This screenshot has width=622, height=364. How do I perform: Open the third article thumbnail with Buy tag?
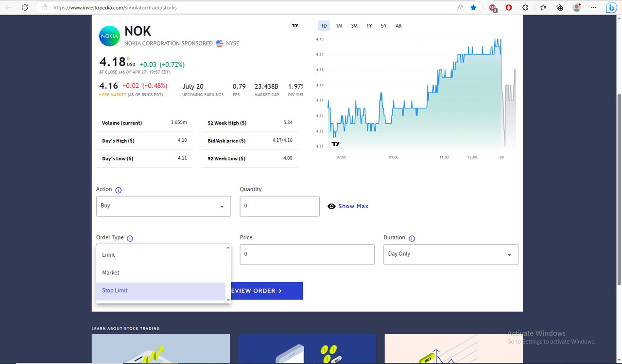453,348
